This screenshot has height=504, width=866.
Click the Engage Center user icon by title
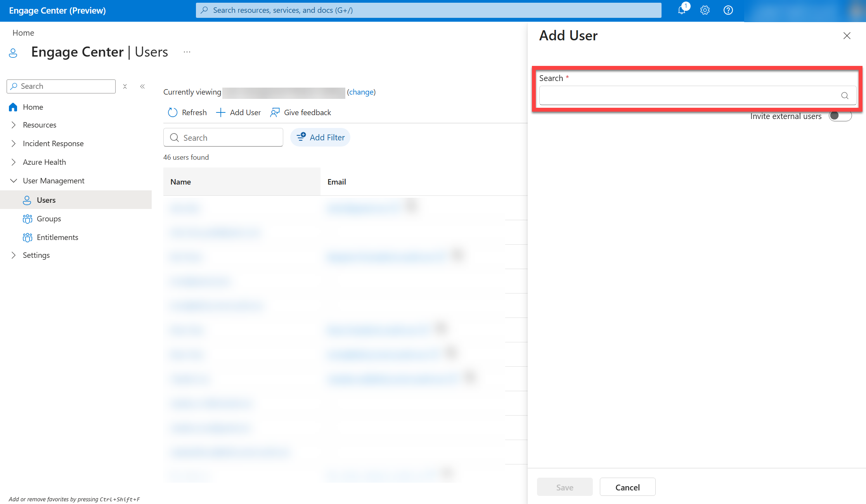(x=13, y=53)
